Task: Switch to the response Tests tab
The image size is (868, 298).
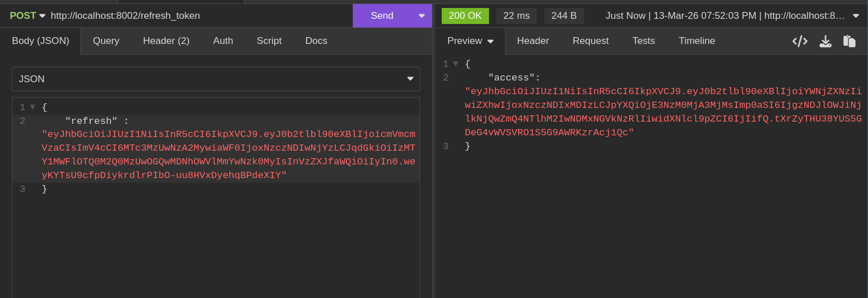Action: (643, 41)
